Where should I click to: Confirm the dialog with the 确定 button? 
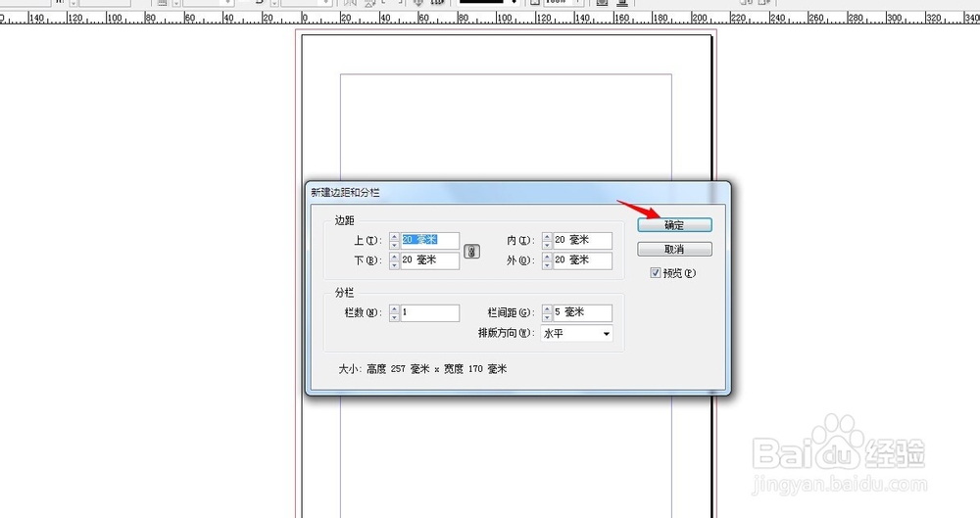[x=674, y=225]
